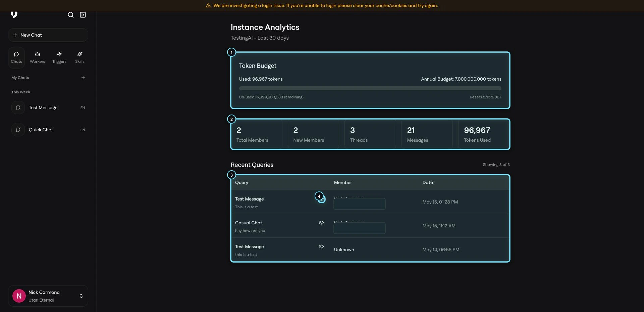
Task: Open the Test Message chat in sidebar
Action: click(48, 108)
